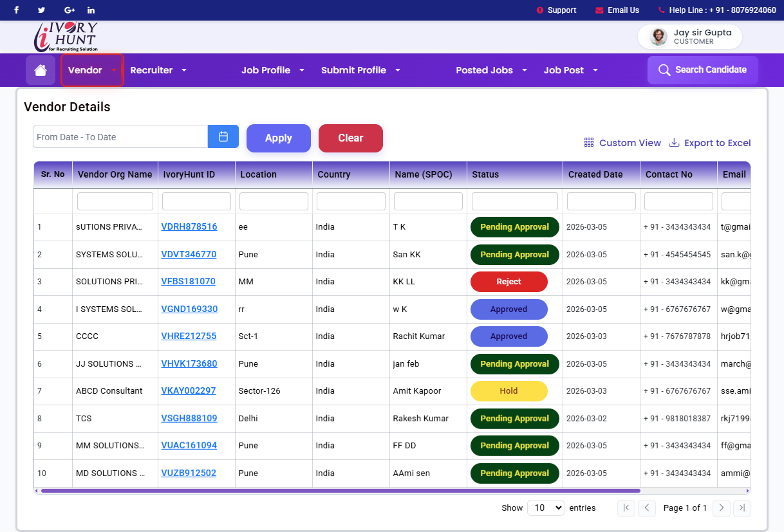Click the Google Plus icon
784x532 pixels.
point(70,10)
